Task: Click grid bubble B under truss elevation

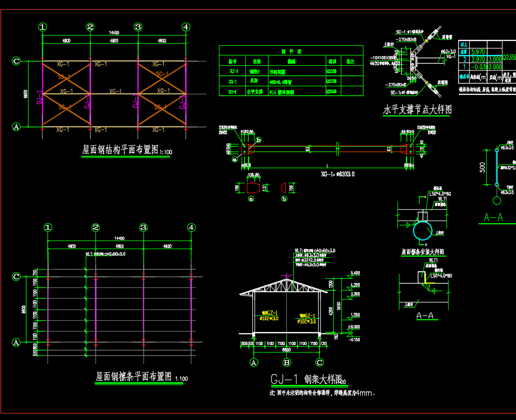Action: point(287,362)
